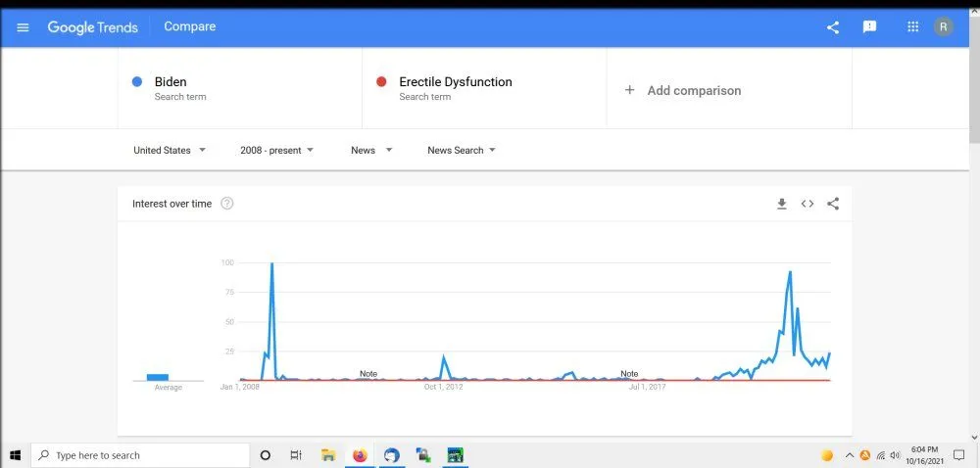Expand the United States region dropdown
Image resolution: width=980 pixels, height=468 pixels.
pos(170,150)
